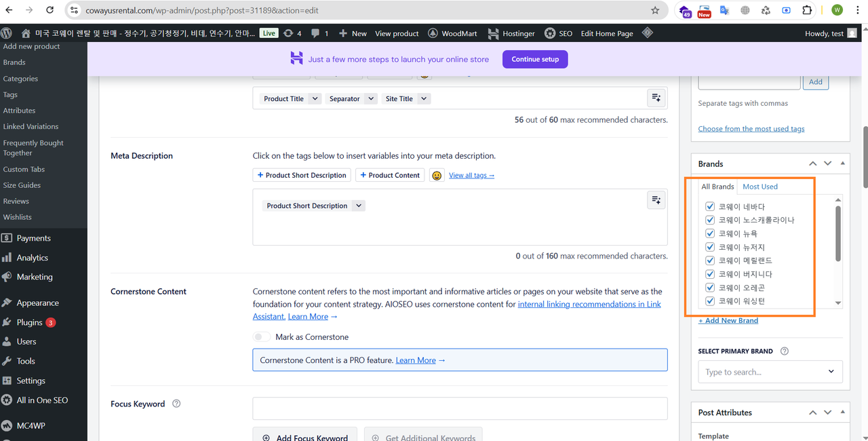Click the add-tag icon in the title field
Image resolution: width=868 pixels, height=441 pixels.
(656, 98)
